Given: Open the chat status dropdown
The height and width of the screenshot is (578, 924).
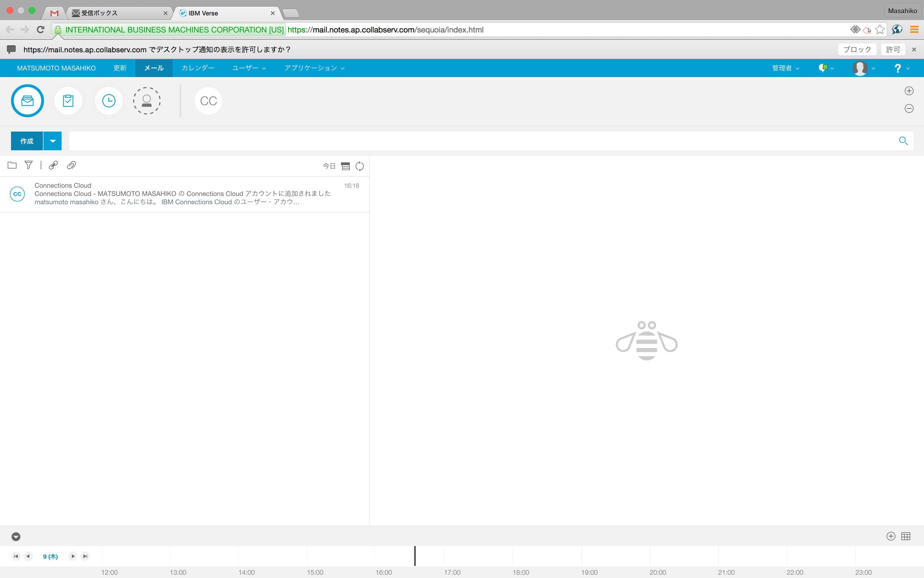Looking at the screenshot, I should coord(826,68).
